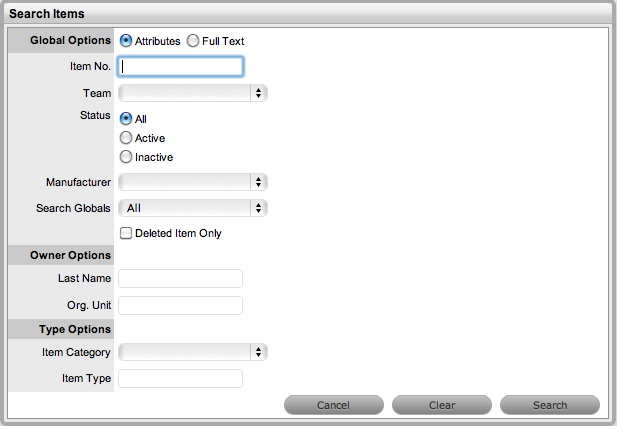
Task: Select the Attributes radio button
Action: (x=126, y=41)
